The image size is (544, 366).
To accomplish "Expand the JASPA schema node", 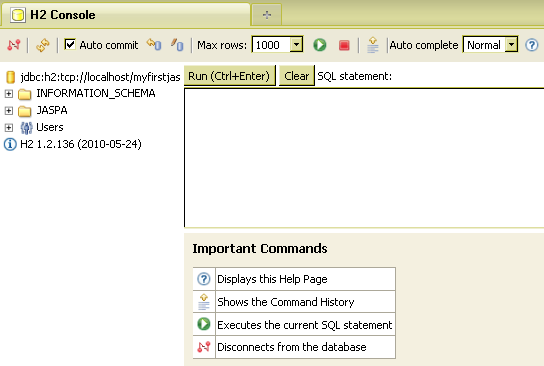I will [9, 111].
